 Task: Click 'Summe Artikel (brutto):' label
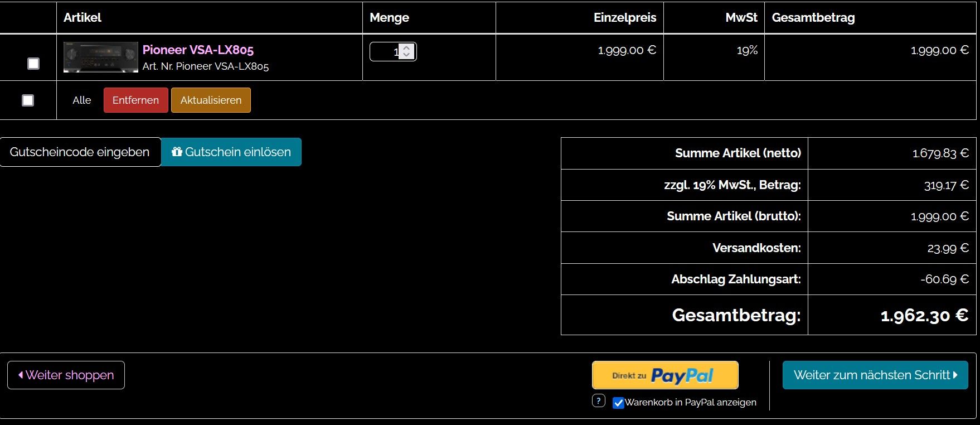point(734,216)
